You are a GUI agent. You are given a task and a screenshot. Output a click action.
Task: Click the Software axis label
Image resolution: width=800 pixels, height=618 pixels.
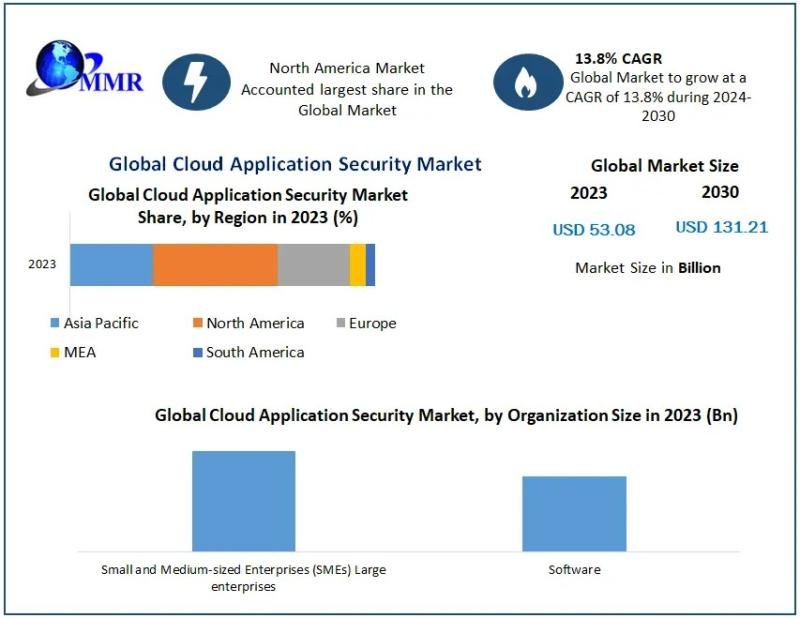[574, 570]
